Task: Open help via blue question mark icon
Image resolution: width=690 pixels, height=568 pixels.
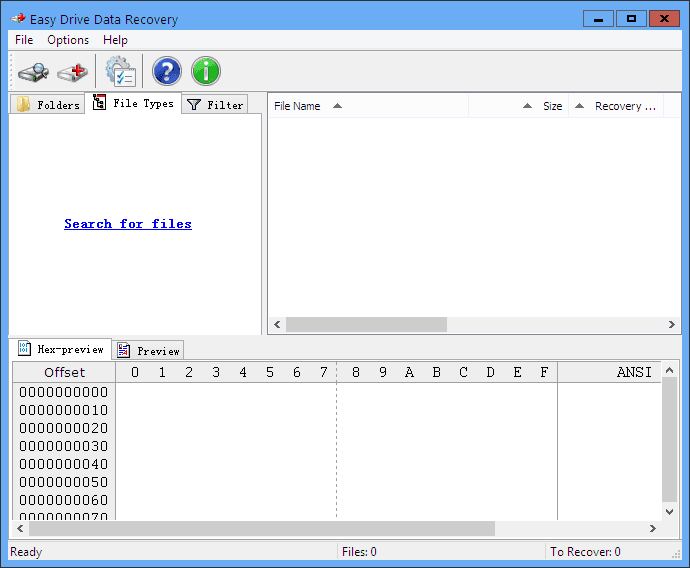Action: coord(167,71)
